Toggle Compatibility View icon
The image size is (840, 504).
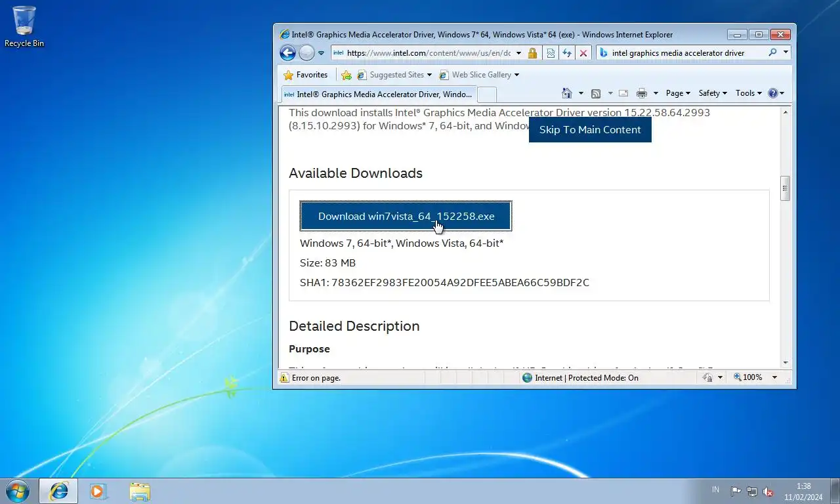click(551, 53)
